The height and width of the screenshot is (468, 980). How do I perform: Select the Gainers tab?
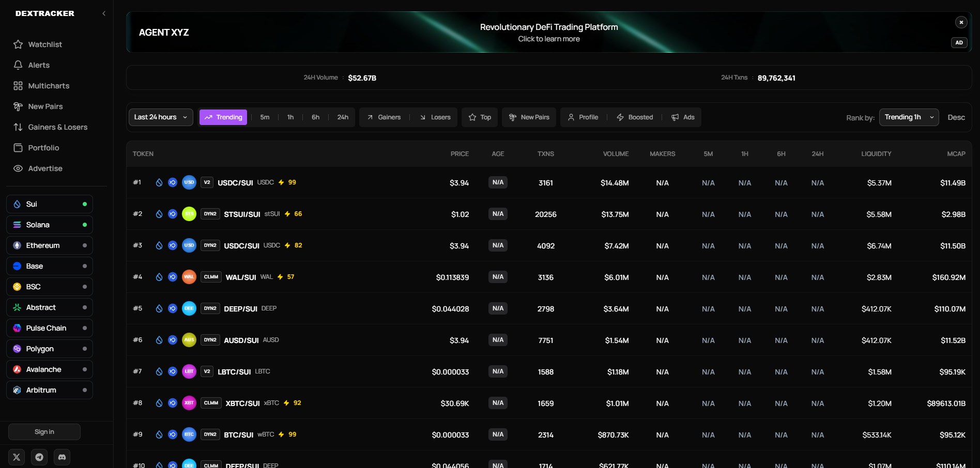[384, 117]
